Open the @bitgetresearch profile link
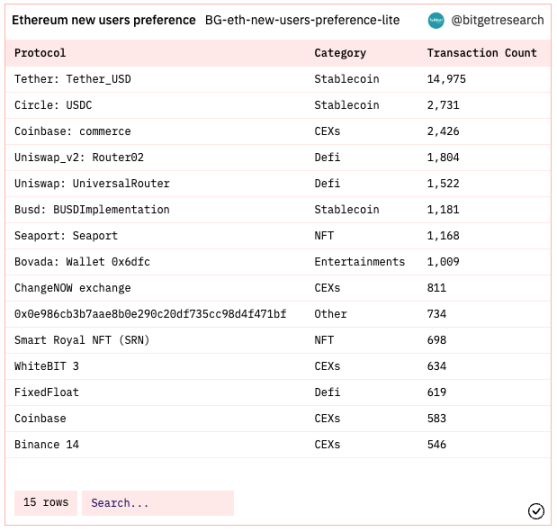 tap(497, 20)
